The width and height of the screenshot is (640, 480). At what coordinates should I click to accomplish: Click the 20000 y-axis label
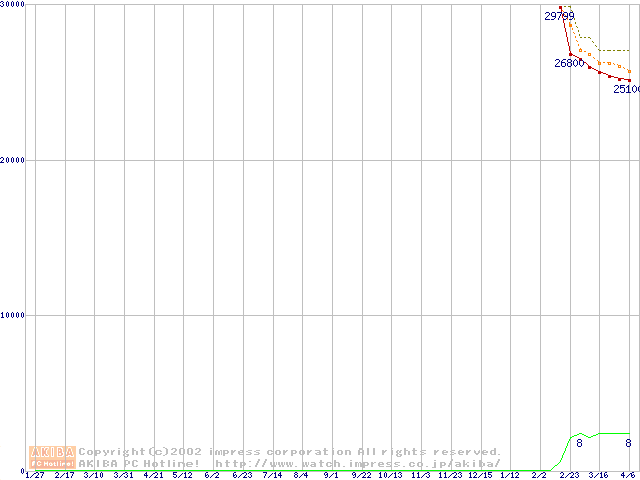(x=13, y=160)
